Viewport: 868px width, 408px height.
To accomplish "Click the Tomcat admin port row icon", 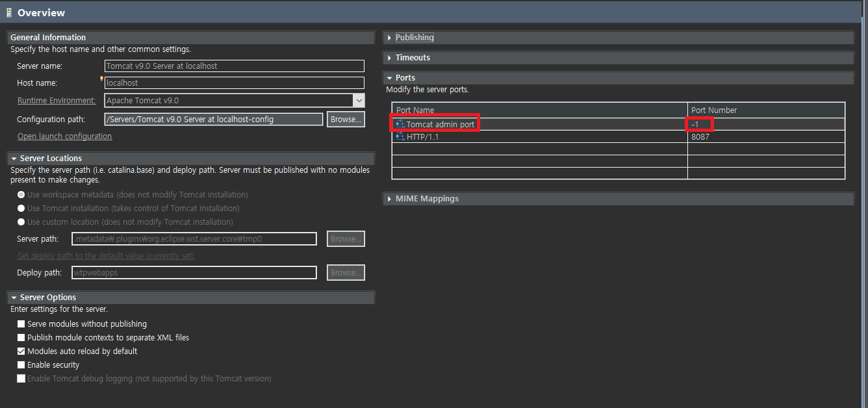I will (x=400, y=124).
